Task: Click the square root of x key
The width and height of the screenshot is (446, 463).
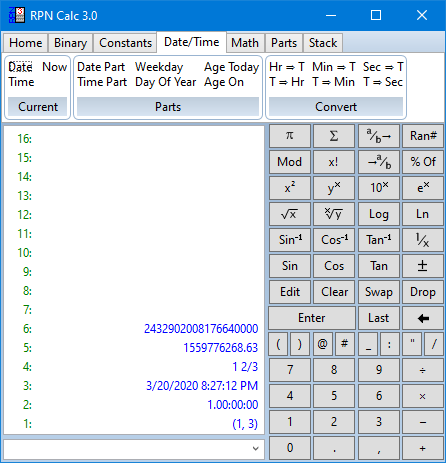Action: (x=289, y=214)
